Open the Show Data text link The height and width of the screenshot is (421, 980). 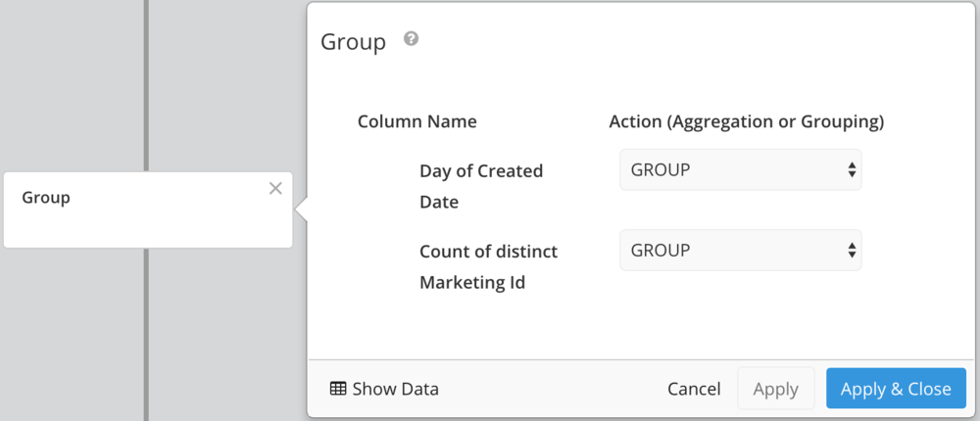(x=396, y=389)
